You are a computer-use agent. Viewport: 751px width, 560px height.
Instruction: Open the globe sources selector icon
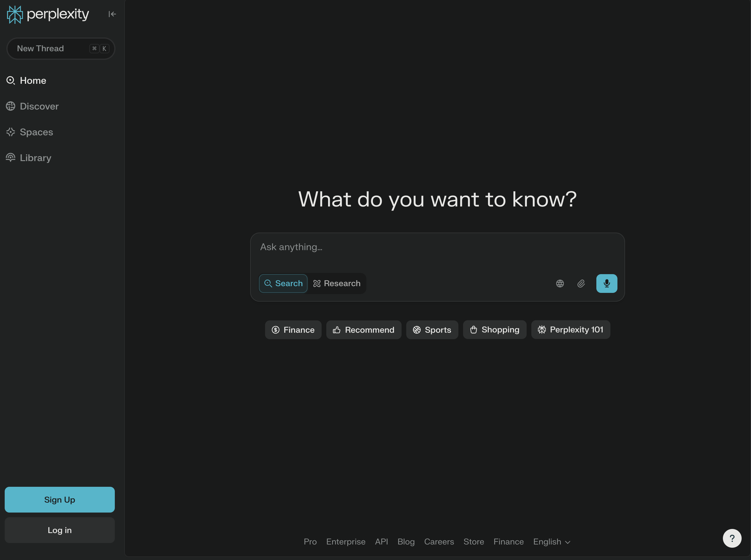tap(560, 284)
